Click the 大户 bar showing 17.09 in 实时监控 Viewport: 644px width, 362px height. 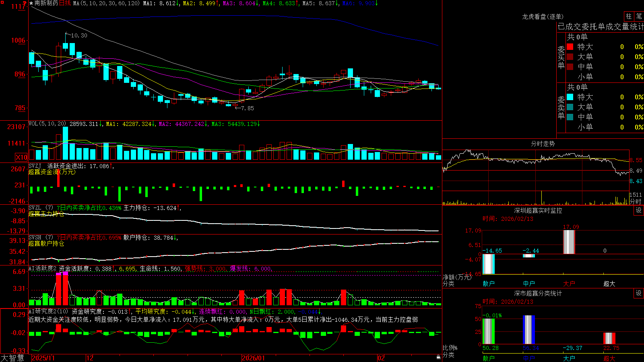tap(569, 242)
